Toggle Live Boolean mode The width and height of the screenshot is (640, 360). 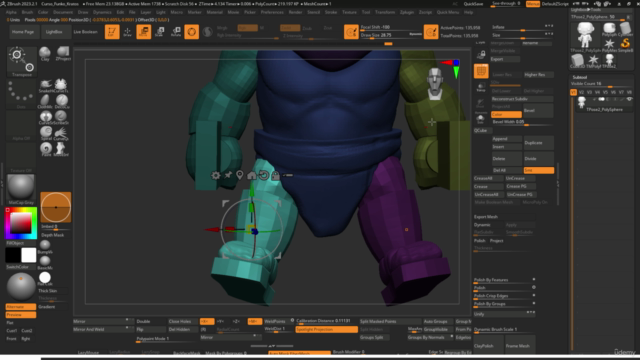(x=86, y=32)
